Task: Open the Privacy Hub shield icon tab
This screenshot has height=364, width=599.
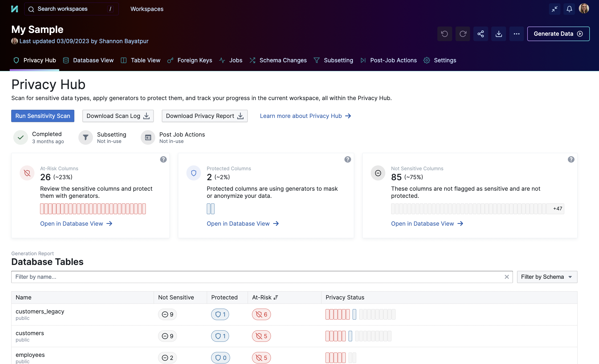Action: tap(16, 60)
